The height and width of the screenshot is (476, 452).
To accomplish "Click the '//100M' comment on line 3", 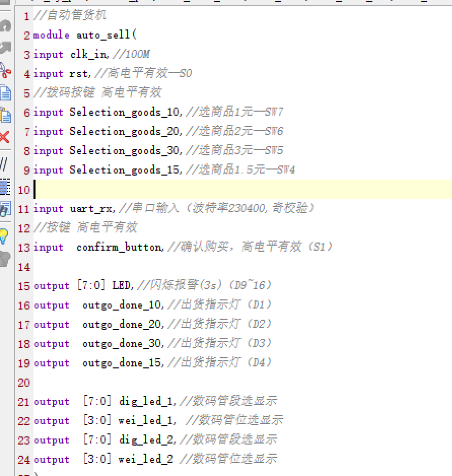I will pyautogui.click(x=131, y=54).
